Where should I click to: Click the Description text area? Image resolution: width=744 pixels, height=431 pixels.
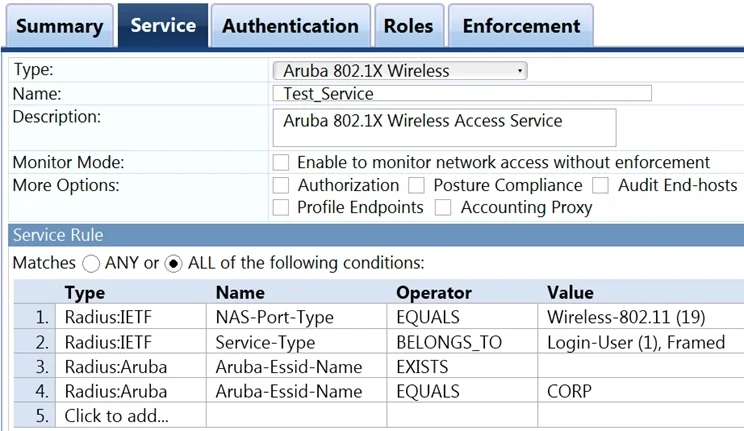(445, 128)
